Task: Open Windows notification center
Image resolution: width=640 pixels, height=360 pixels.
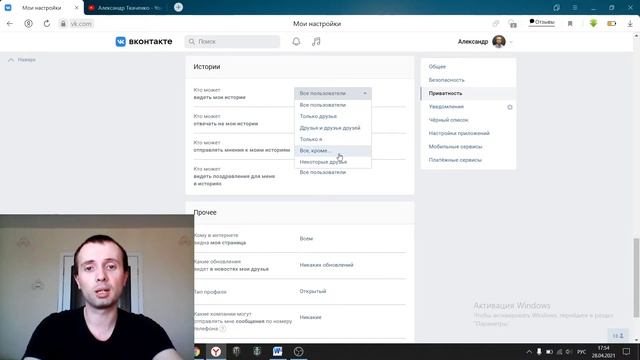Action: point(626,351)
